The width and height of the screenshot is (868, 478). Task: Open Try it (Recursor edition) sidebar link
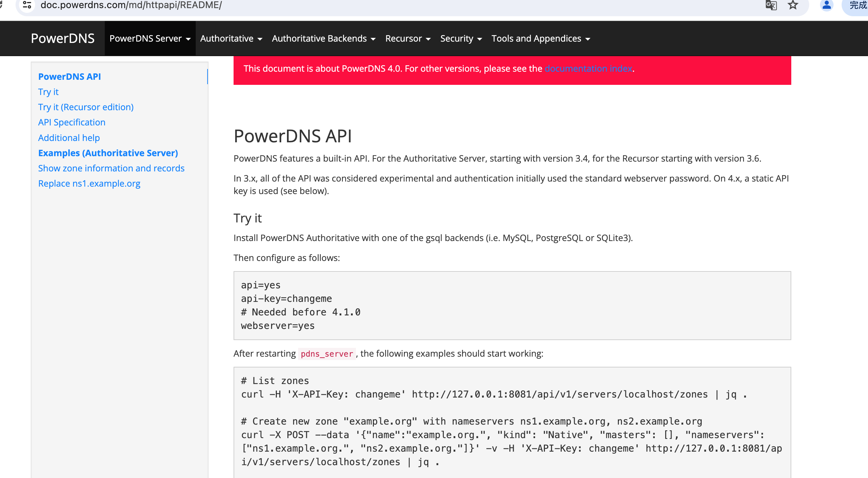(86, 107)
